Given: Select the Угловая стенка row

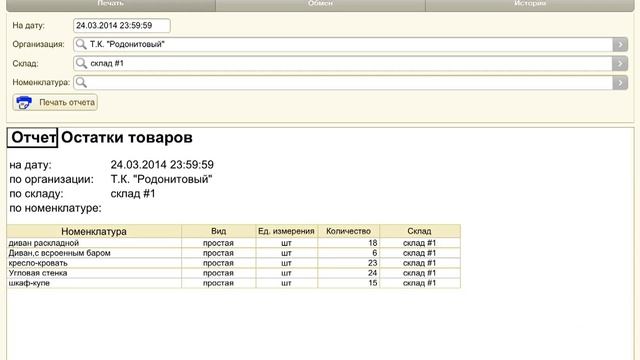Looking at the screenshot, I should tap(233, 273).
